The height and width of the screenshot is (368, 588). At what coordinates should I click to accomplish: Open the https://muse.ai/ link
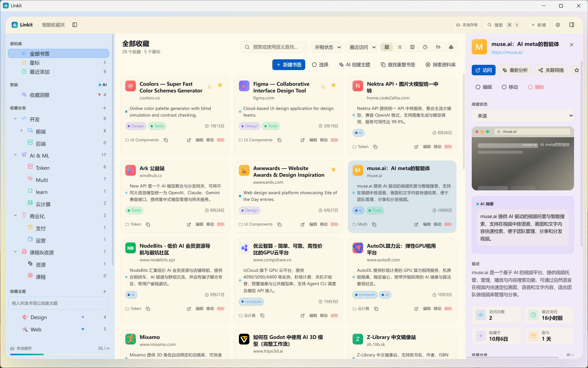(507, 52)
